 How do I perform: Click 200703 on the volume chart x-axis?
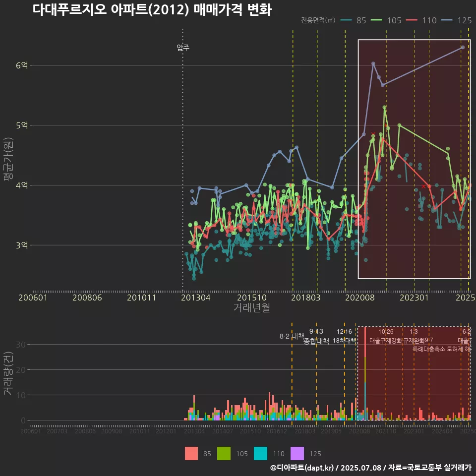57,431
